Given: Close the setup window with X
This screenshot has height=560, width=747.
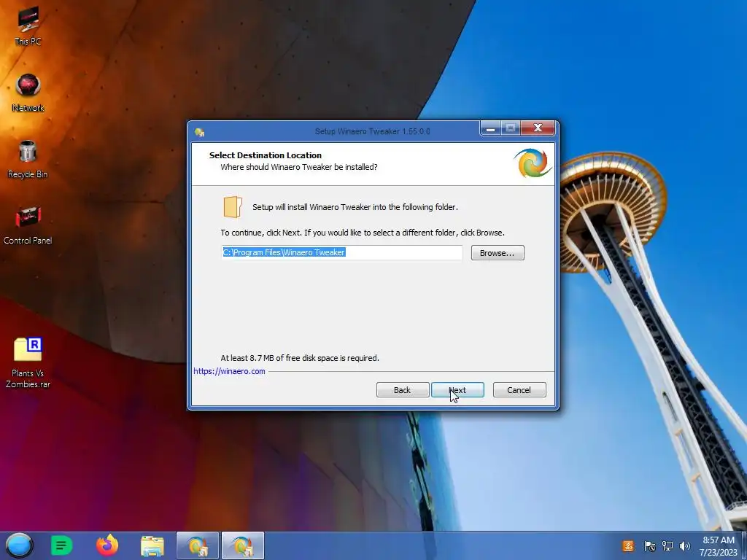Looking at the screenshot, I should 538,128.
